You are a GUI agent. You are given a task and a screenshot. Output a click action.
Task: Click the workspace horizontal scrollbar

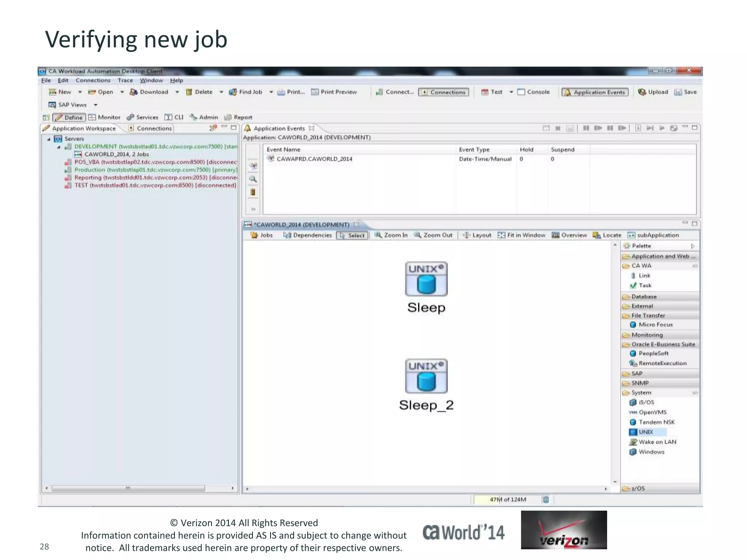pos(128,488)
